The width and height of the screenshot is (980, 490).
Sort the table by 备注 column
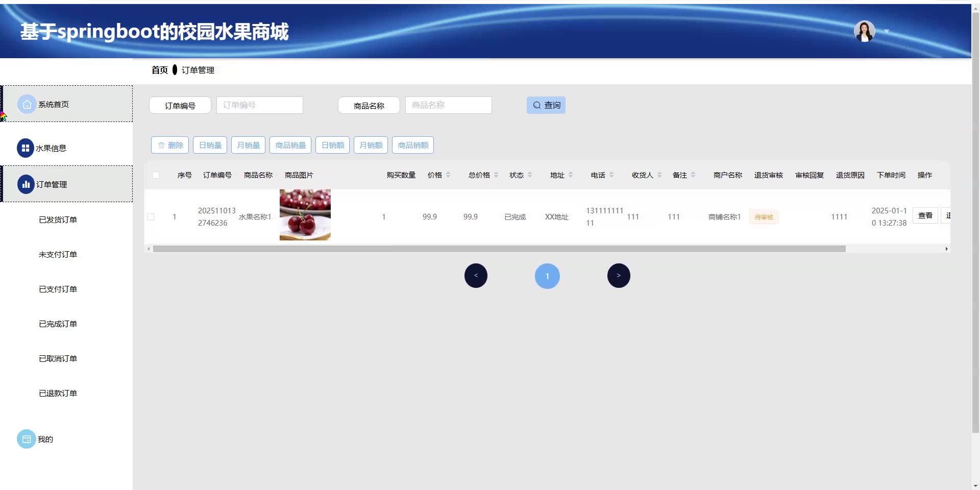693,175
